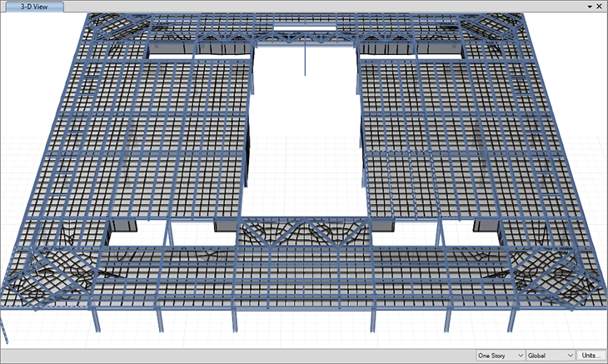Click inside the large central floor opening
Screen dimensions: 608x364
pos(304,133)
